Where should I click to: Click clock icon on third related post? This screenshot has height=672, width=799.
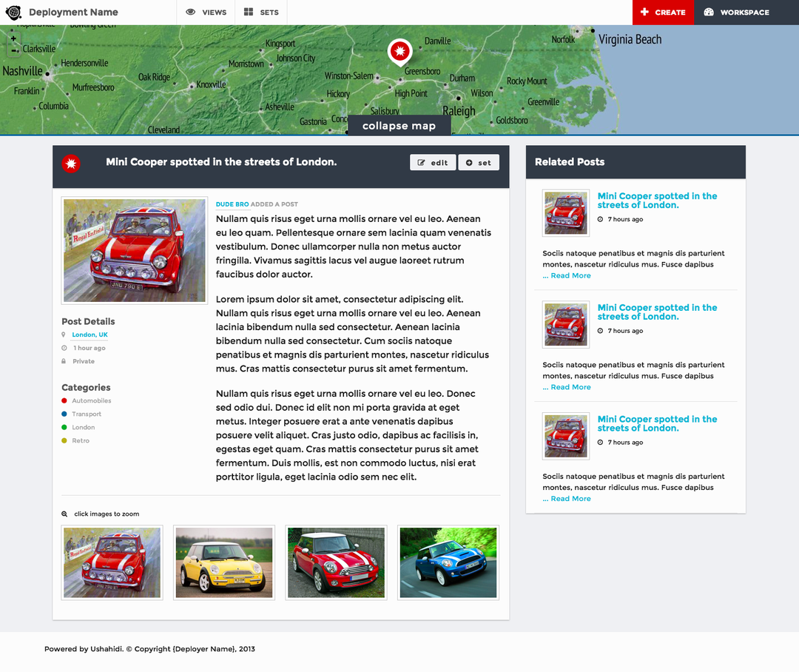pos(600,443)
